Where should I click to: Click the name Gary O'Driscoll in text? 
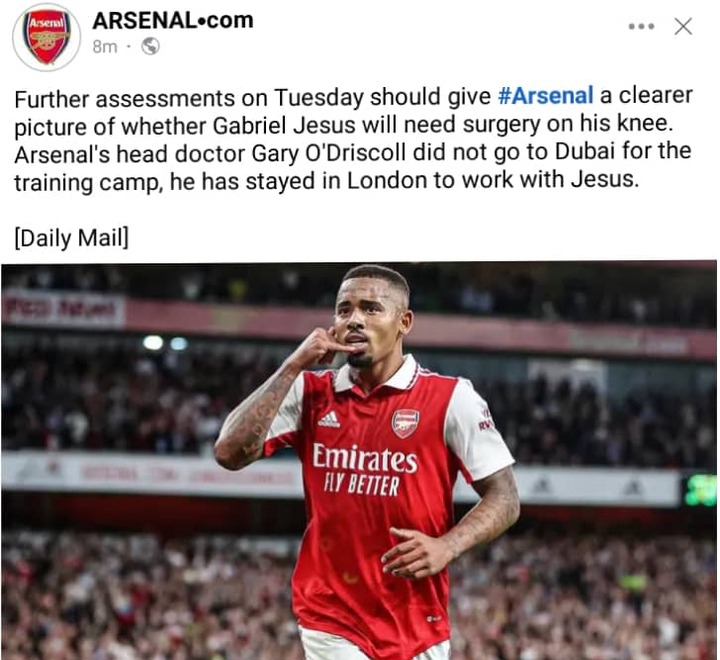[329, 154]
